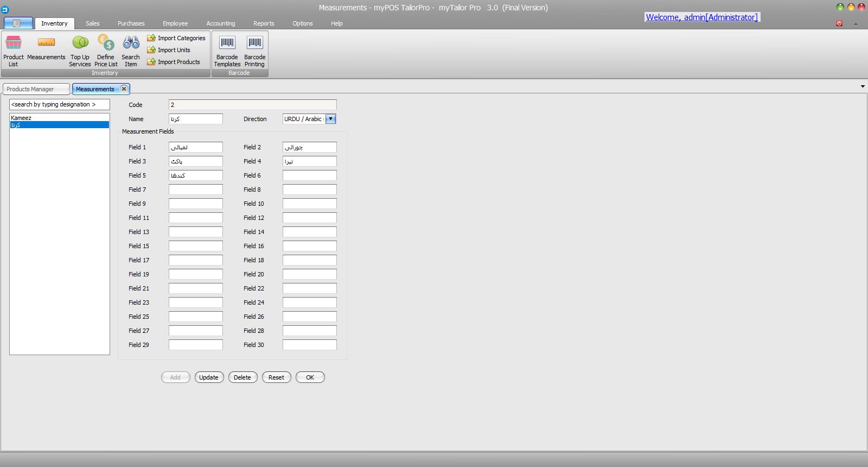The height and width of the screenshot is (467, 868).
Task: Click the search by designation field
Action: coord(60,104)
